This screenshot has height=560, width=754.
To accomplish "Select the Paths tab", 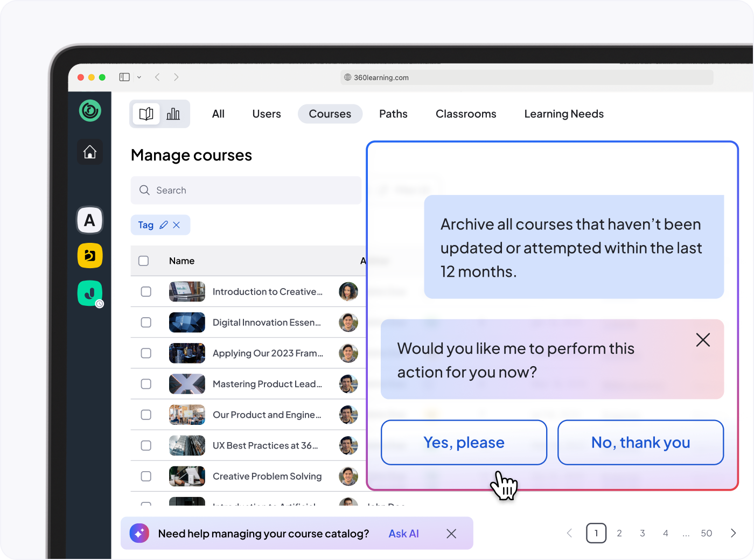I will tap(393, 114).
